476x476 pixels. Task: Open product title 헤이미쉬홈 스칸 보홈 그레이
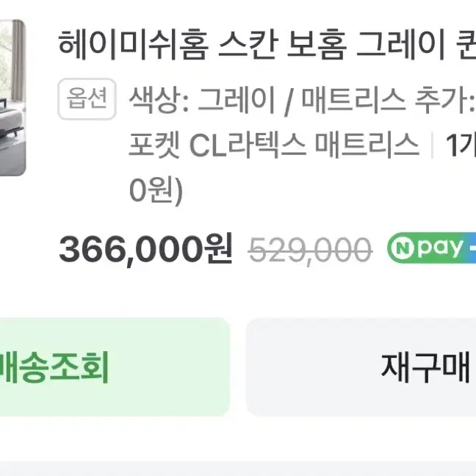pos(267,45)
